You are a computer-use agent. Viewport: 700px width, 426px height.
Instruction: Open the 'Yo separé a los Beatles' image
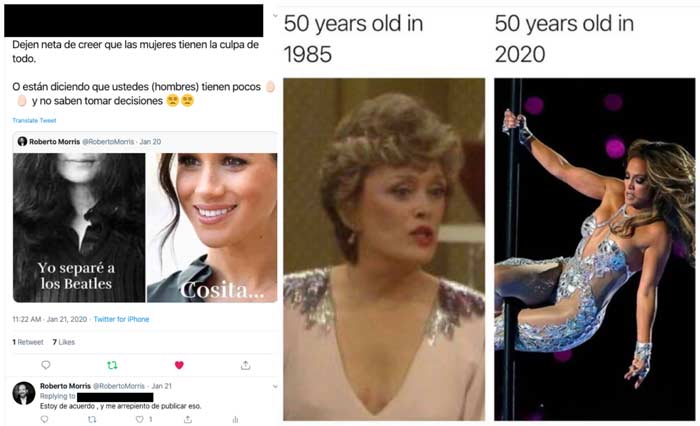coord(79,228)
